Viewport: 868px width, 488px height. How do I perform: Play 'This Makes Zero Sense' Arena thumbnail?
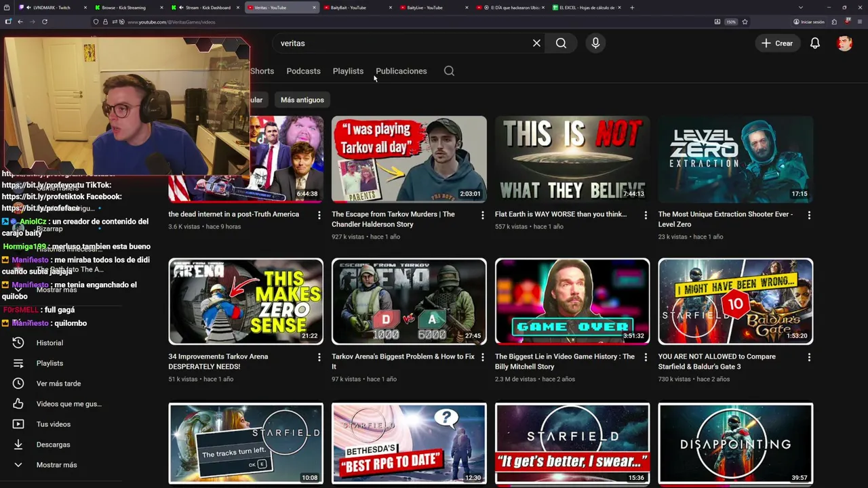click(245, 301)
